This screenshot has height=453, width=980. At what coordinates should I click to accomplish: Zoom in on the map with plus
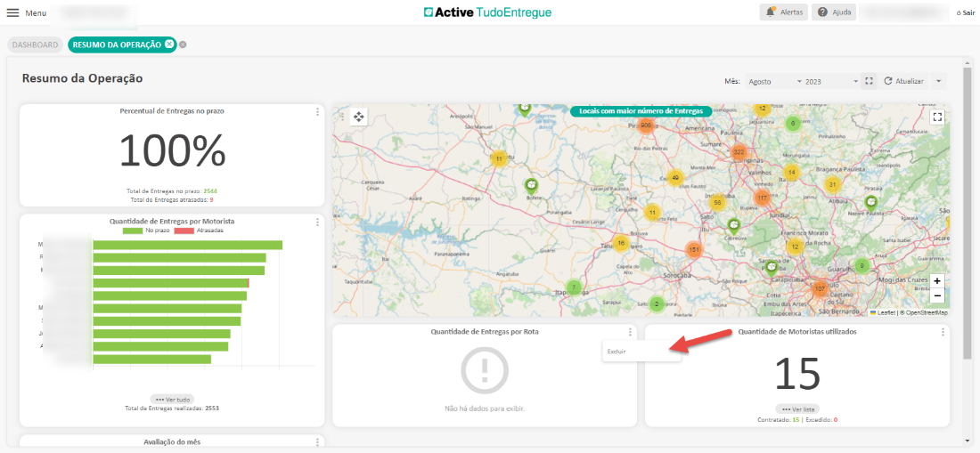tap(936, 280)
